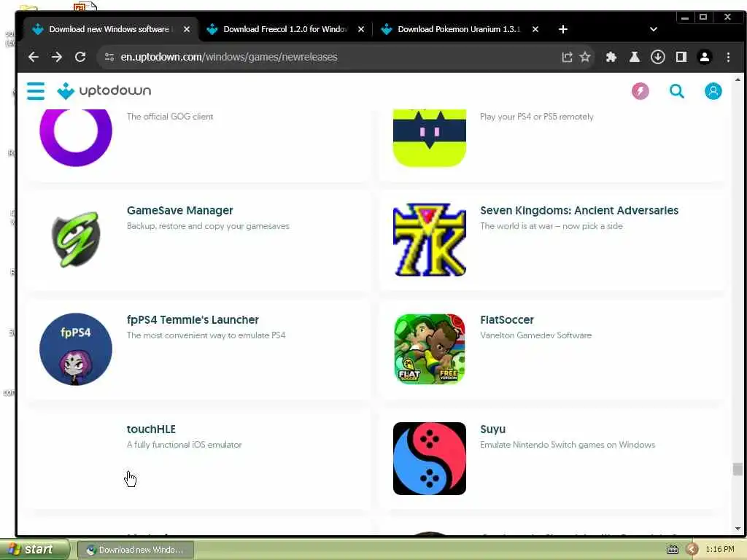Viewport: 747px width, 560px height.
Task: Switch to Download new Windows software tab
Action: point(109,29)
